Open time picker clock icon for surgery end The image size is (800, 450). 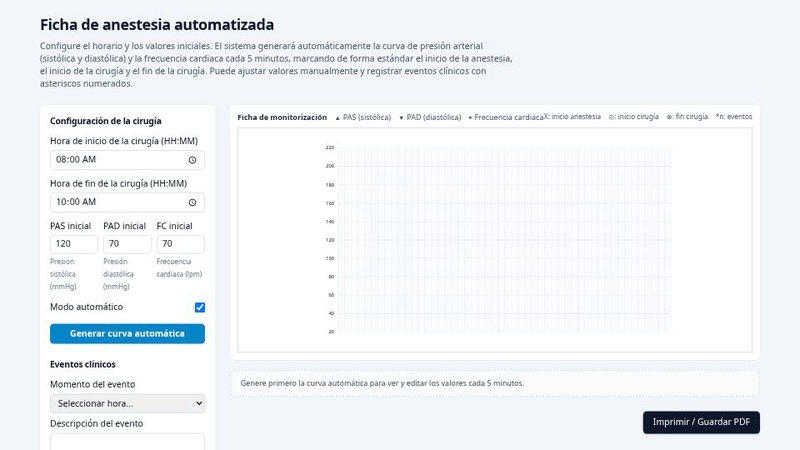(192, 202)
